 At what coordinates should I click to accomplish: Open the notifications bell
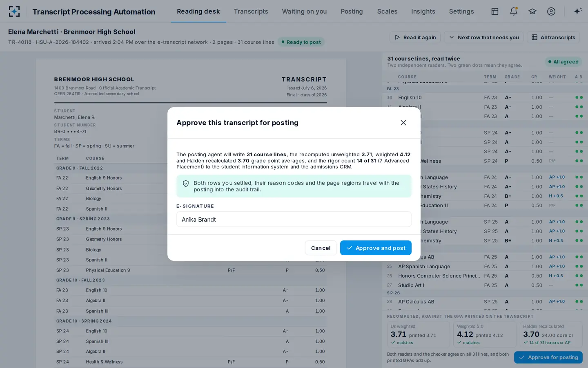[x=514, y=11]
